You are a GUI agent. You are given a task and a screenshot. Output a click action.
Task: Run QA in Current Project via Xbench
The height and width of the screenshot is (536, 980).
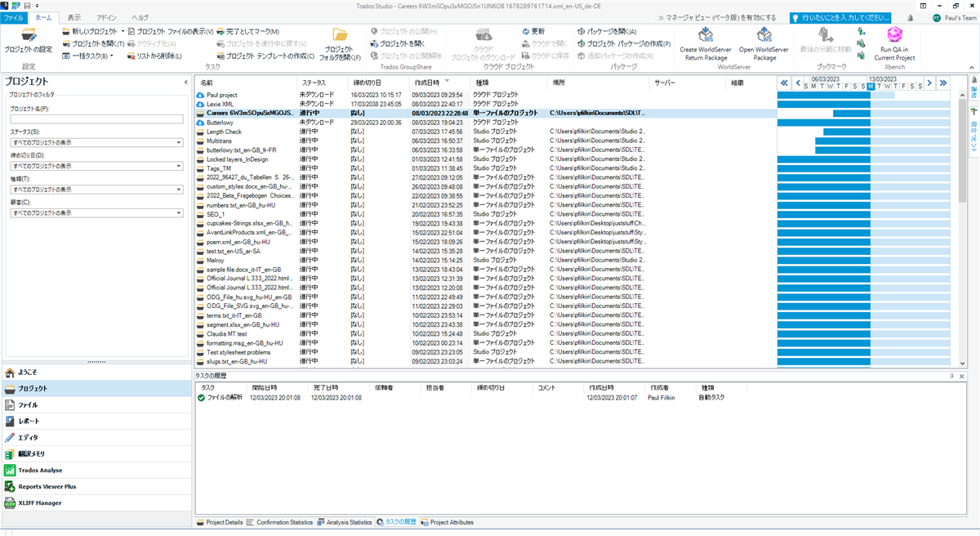(893, 41)
